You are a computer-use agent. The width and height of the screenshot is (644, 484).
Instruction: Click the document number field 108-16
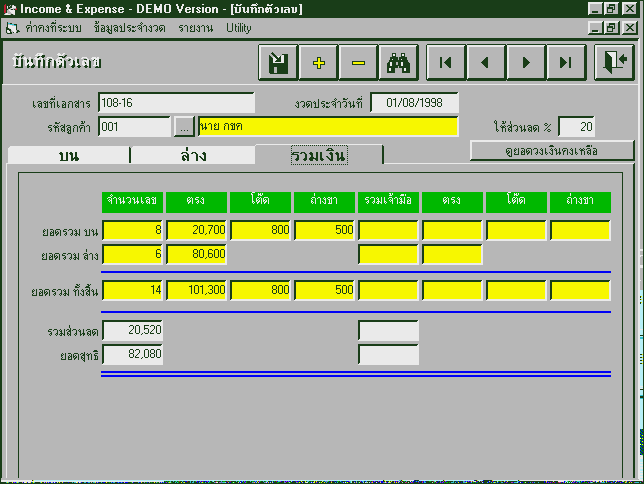[177, 103]
